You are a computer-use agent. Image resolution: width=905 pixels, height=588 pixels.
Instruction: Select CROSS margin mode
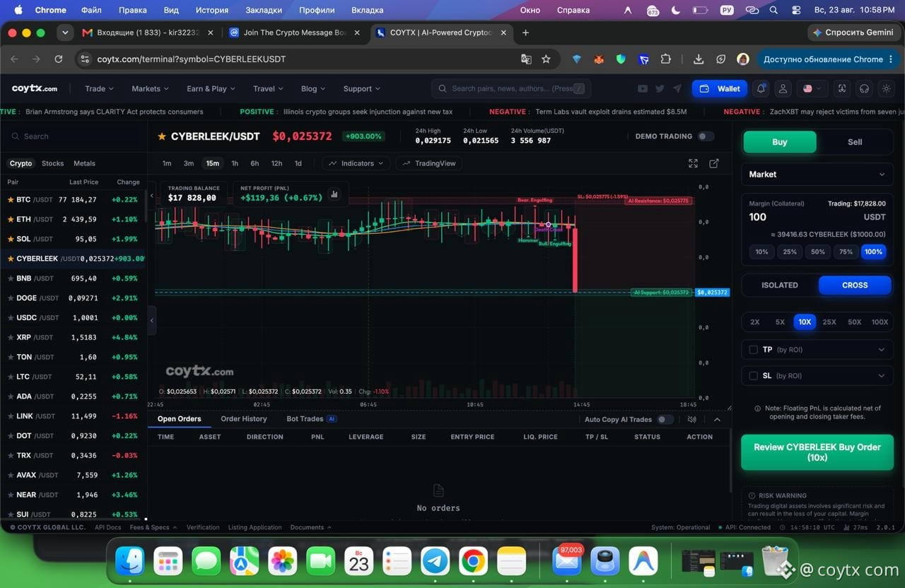pos(855,286)
